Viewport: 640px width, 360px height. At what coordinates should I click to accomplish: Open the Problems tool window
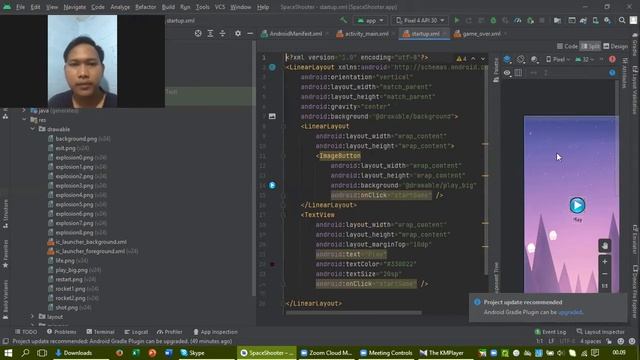pyautogui.click(x=61, y=332)
